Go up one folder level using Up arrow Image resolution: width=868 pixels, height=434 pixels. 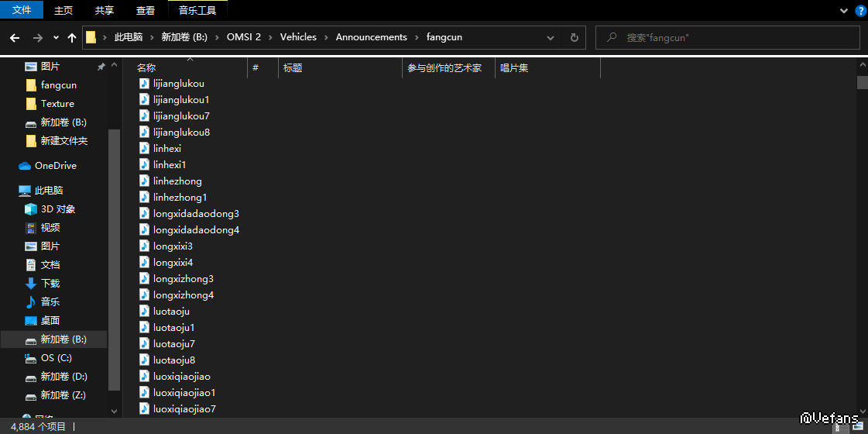point(72,37)
